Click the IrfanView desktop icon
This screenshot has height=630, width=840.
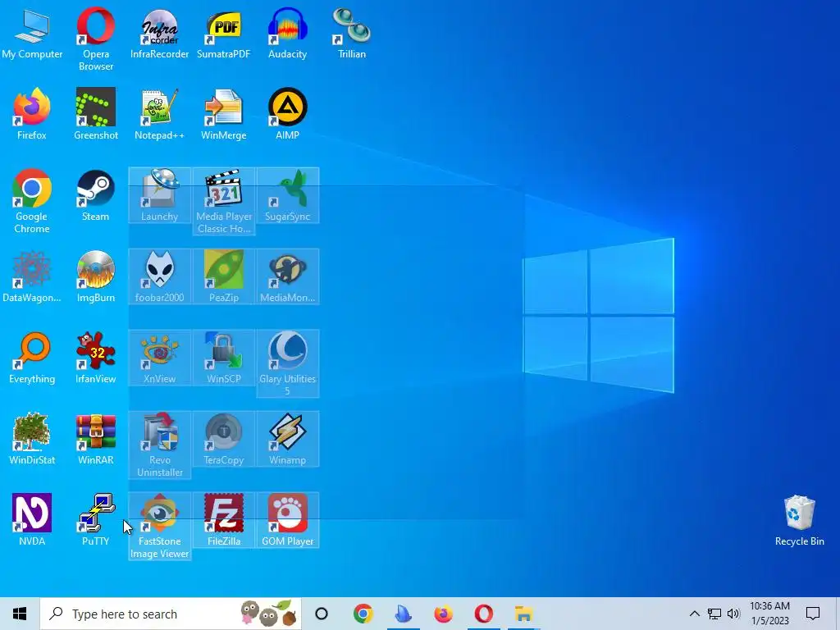point(96,358)
